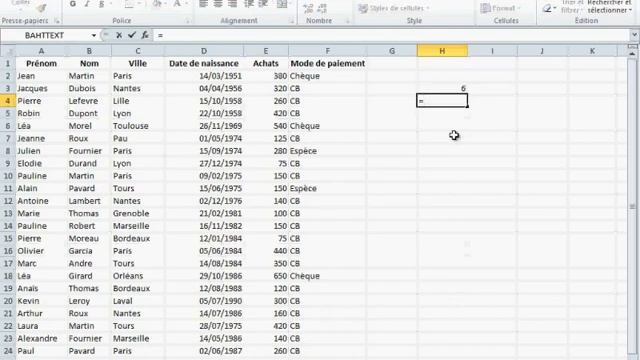Center text in the Alignement group
The image size is (640, 360).
[218, 4]
